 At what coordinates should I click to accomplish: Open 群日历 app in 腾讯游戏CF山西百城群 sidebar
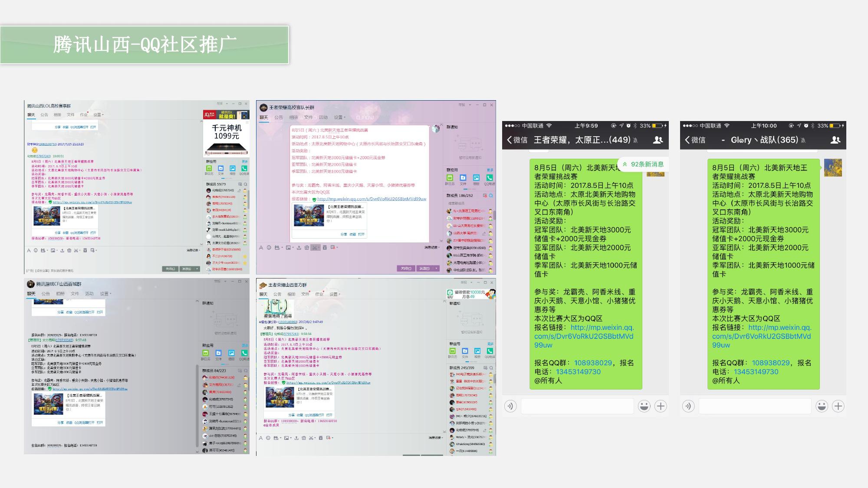tap(205, 353)
